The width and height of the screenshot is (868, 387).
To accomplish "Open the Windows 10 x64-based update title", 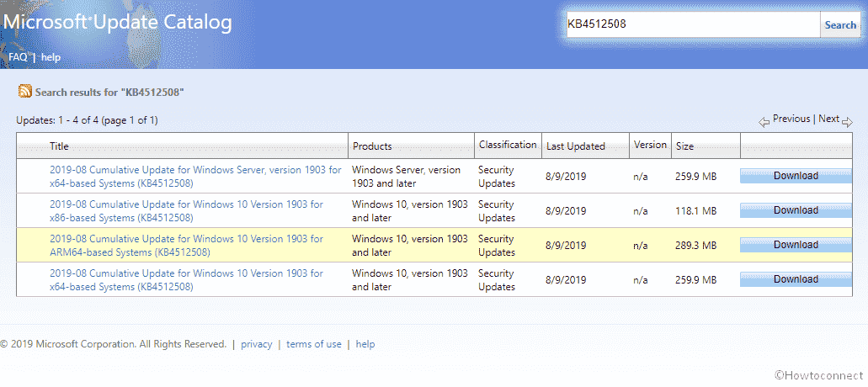I will [x=187, y=280].
